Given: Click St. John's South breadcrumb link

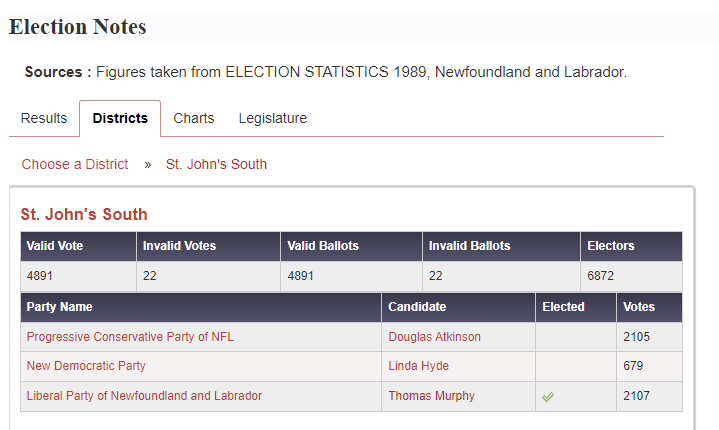Looking at the screenshot, I should 216,164.
